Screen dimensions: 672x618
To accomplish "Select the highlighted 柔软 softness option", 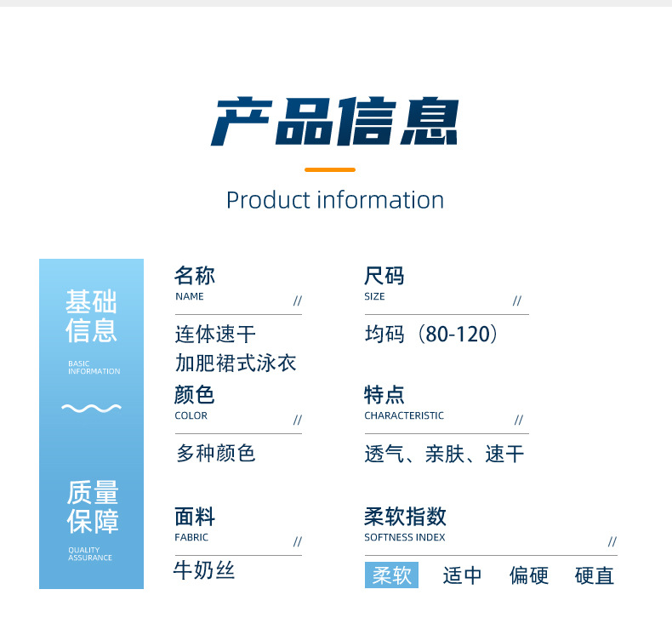I will point(391,575).
